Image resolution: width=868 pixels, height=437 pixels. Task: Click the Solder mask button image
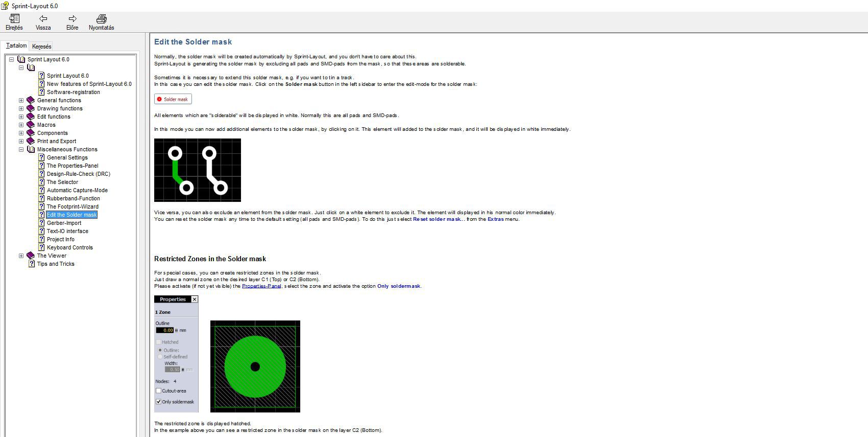[x=173, y=99]
